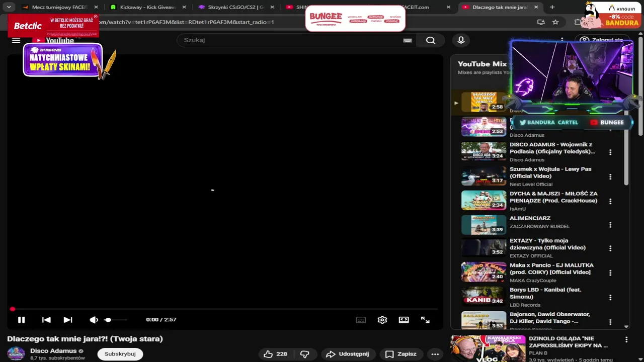This screenshot has width=644, height=362.
Task: Open options for Bajorson Dawid Obserwator video
Action: pos(610,322)
